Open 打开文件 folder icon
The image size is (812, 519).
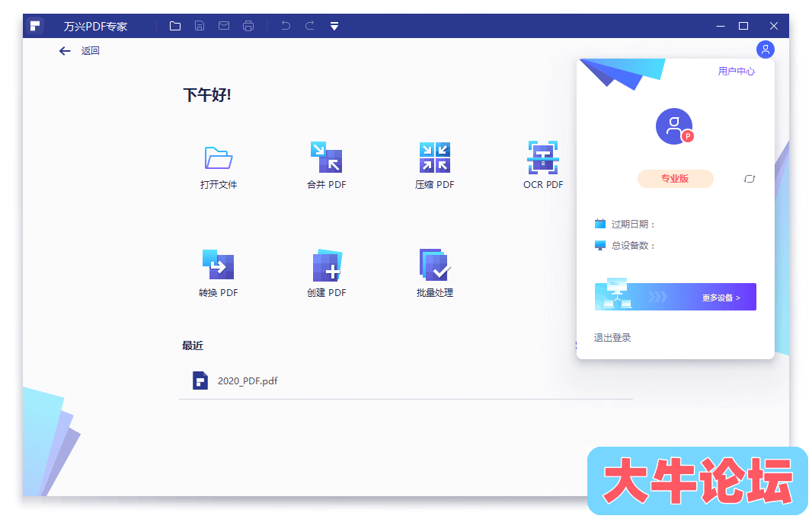click(219, 158)
